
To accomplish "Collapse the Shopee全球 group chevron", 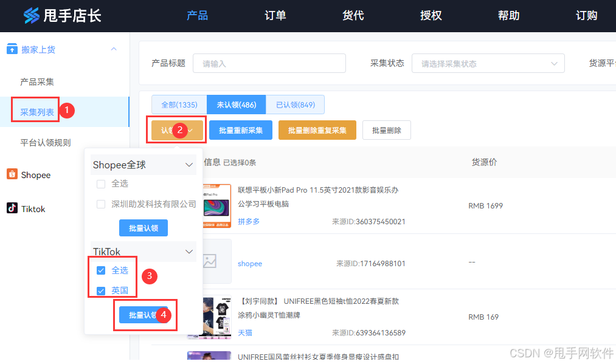I will point(189,165).
